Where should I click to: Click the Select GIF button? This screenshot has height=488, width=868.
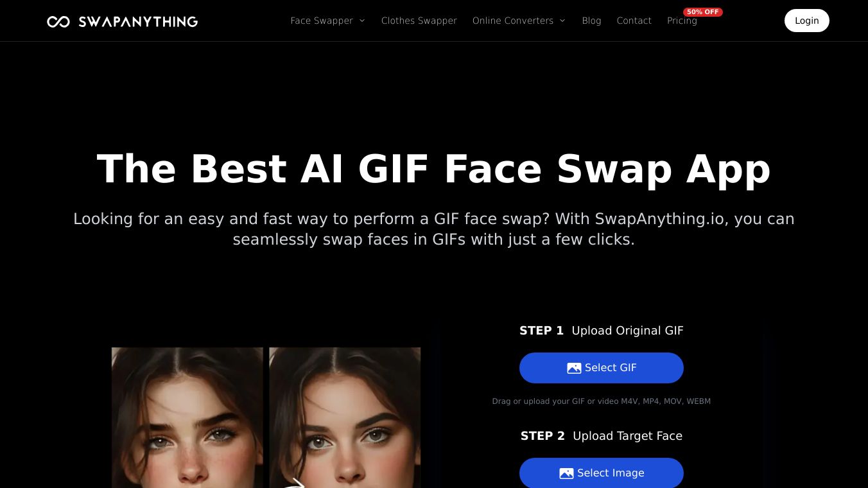point(602,368)
